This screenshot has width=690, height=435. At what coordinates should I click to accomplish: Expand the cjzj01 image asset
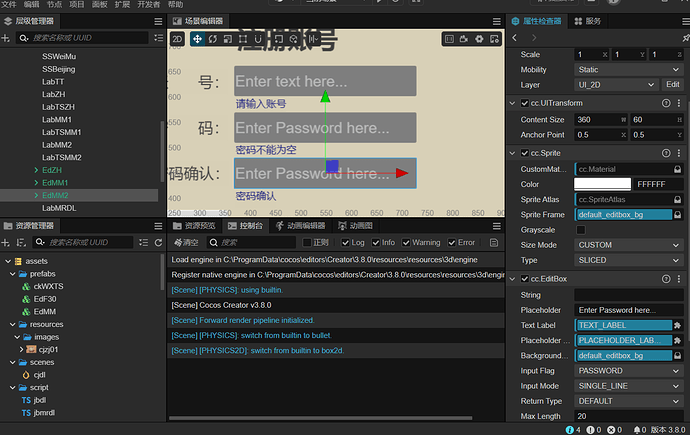click(21, 350)
